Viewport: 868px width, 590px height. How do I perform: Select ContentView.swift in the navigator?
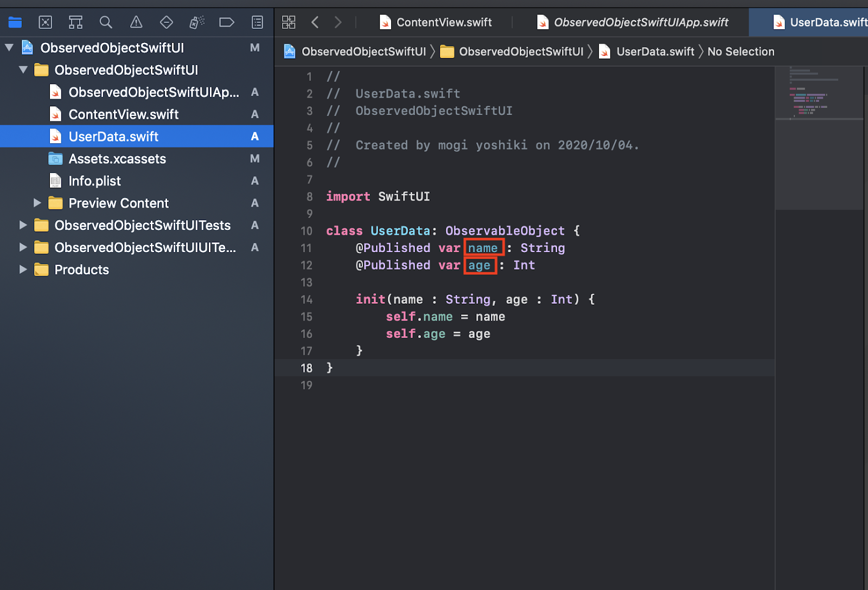point(137,114)
